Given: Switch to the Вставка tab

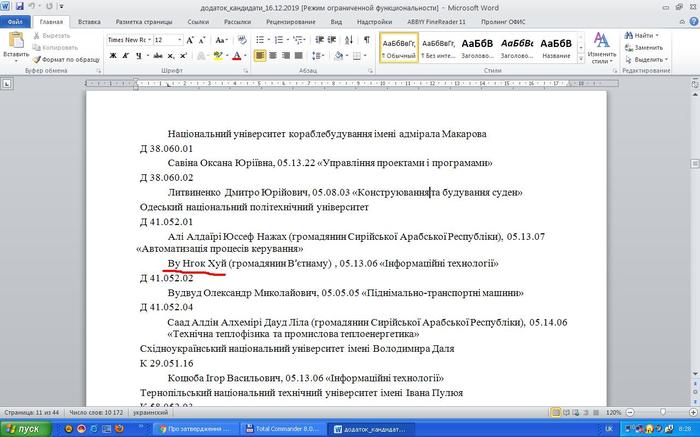Looking at the screenshot, I should (x=89, y=21).
